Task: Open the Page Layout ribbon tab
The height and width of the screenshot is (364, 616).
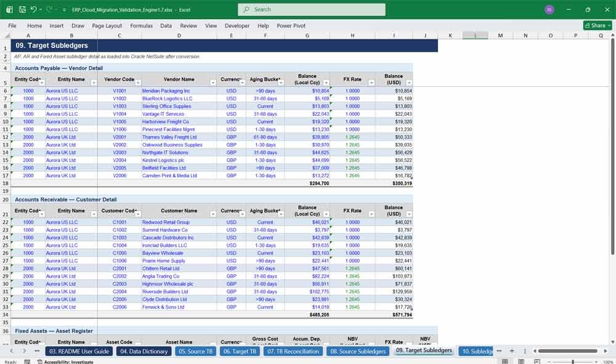Action: tap(107, 25)
